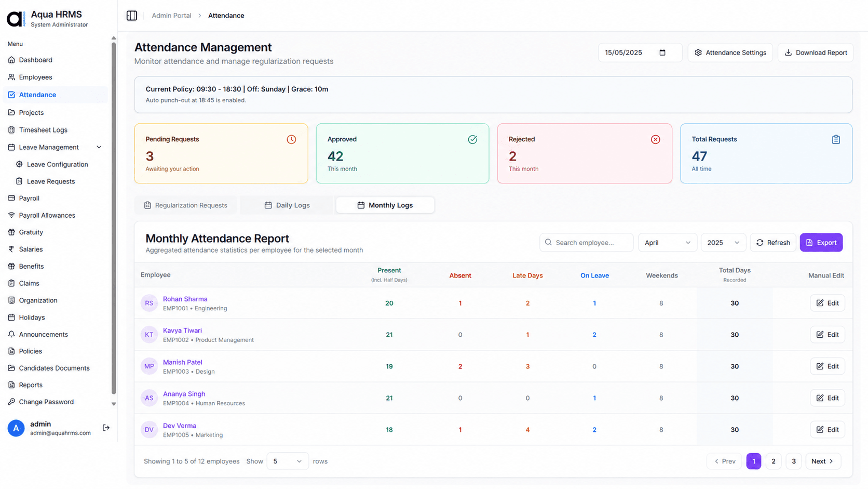Open the calendar date picker icon
This screenshot has height=489, width=868.
[x=662, y=52]
